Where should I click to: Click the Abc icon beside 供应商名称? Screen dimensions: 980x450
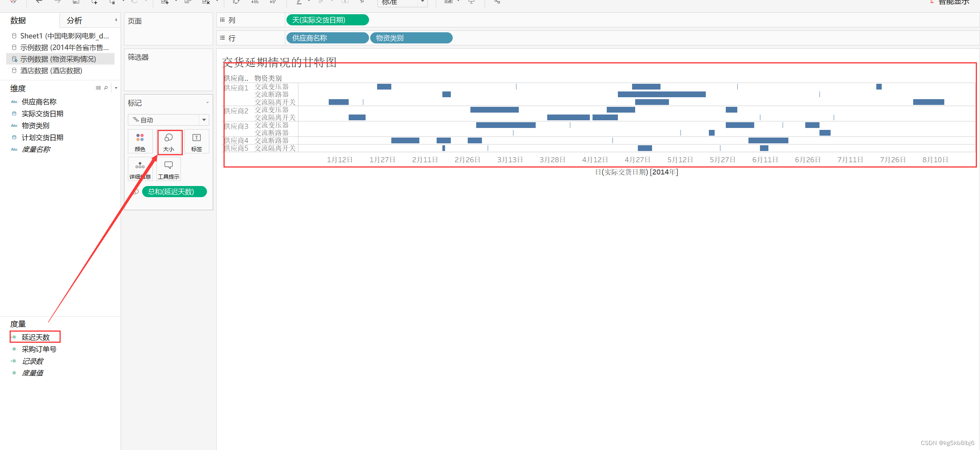(14, 102)
